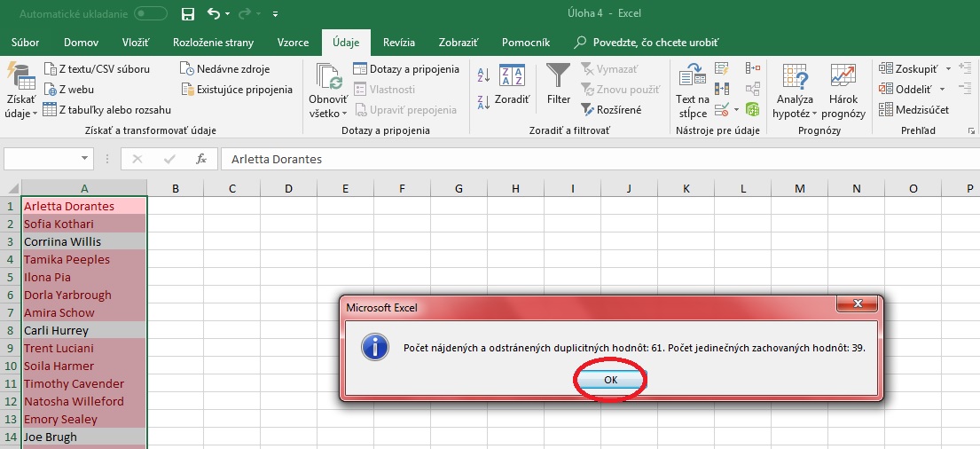This screenshot has height=449, width=980.
Task: Open the Zoskupiť dropdown arrow
Action: [948, 69]
